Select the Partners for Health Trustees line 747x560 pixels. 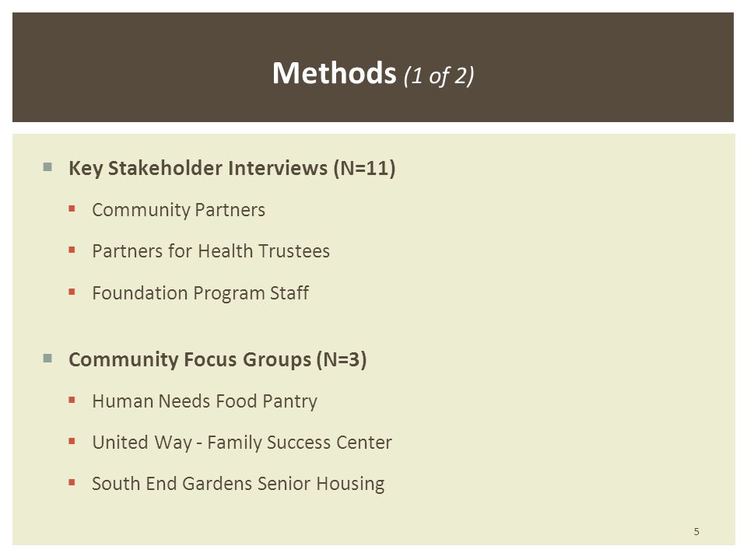click(211, 251)
